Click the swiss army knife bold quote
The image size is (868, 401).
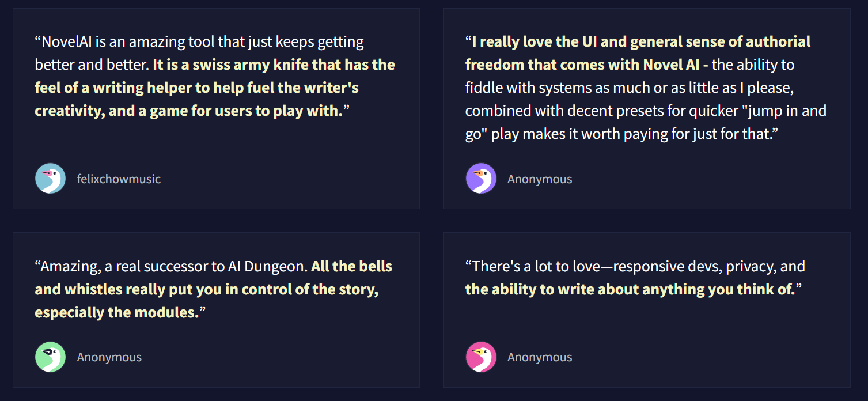click(x=215, y=88)
